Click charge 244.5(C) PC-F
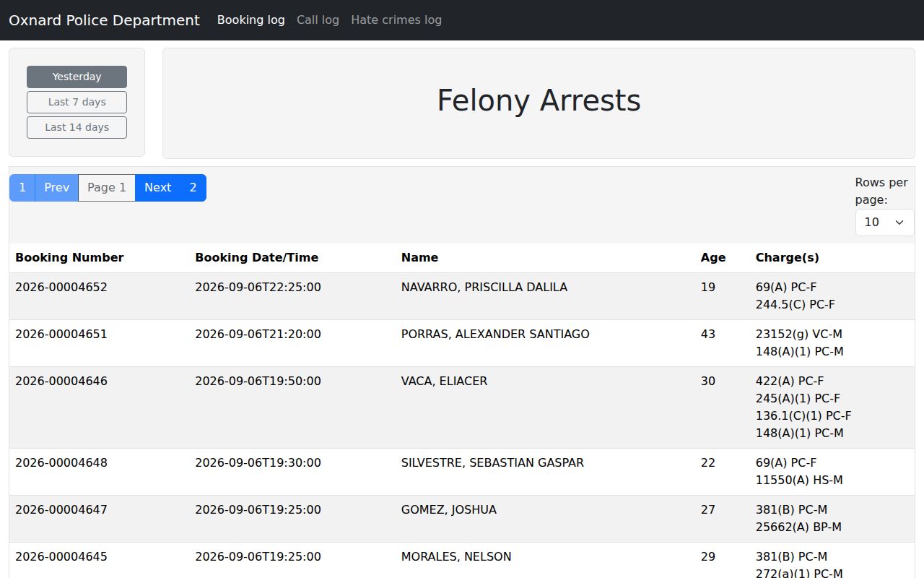Screen dimensions: 924x578 [x=796, y=305]
